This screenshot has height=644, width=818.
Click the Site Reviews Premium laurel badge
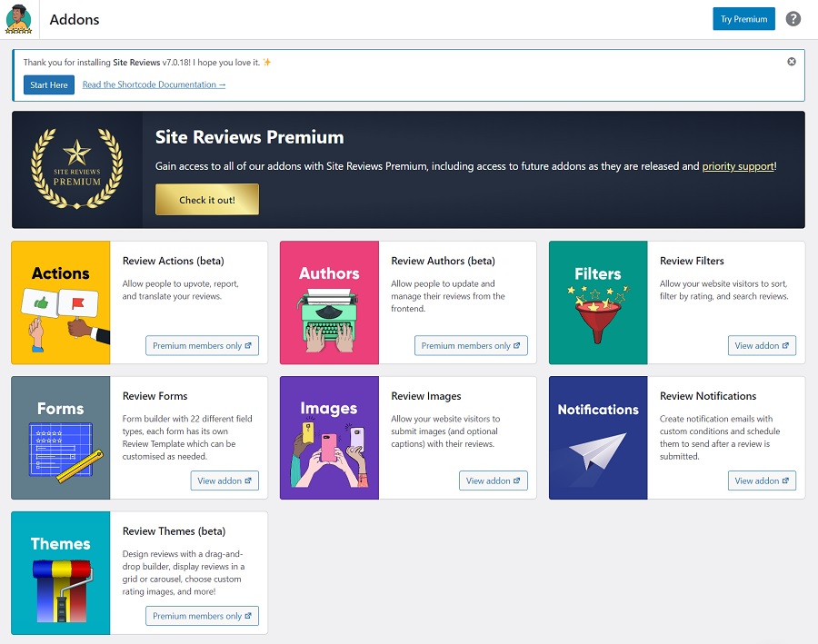pyautogui.click(x=77, y=169)
